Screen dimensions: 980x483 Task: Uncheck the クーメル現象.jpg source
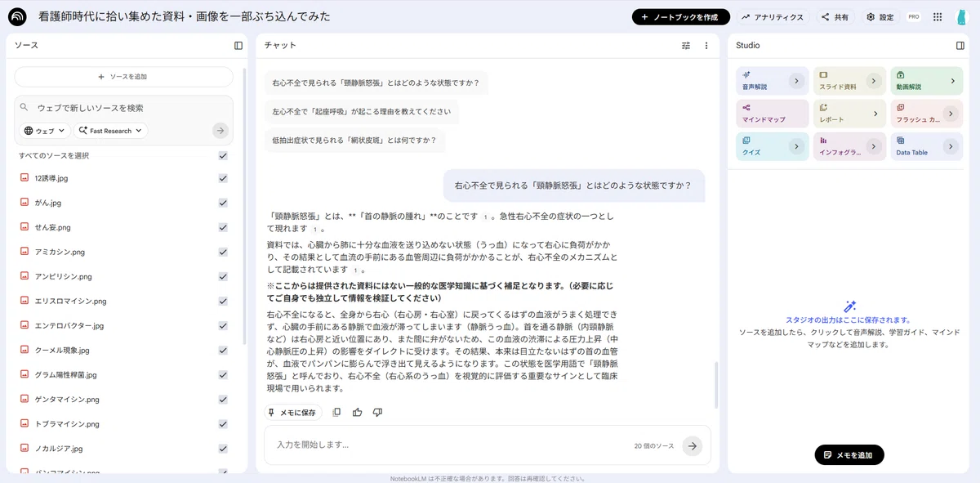pyautogui.click(x=223, y=350)
